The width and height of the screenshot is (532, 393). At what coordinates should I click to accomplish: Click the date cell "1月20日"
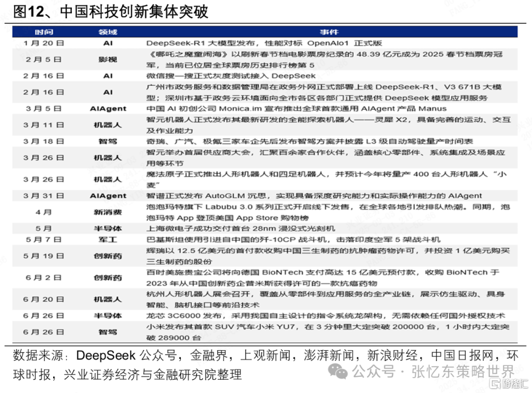[44, 43]
